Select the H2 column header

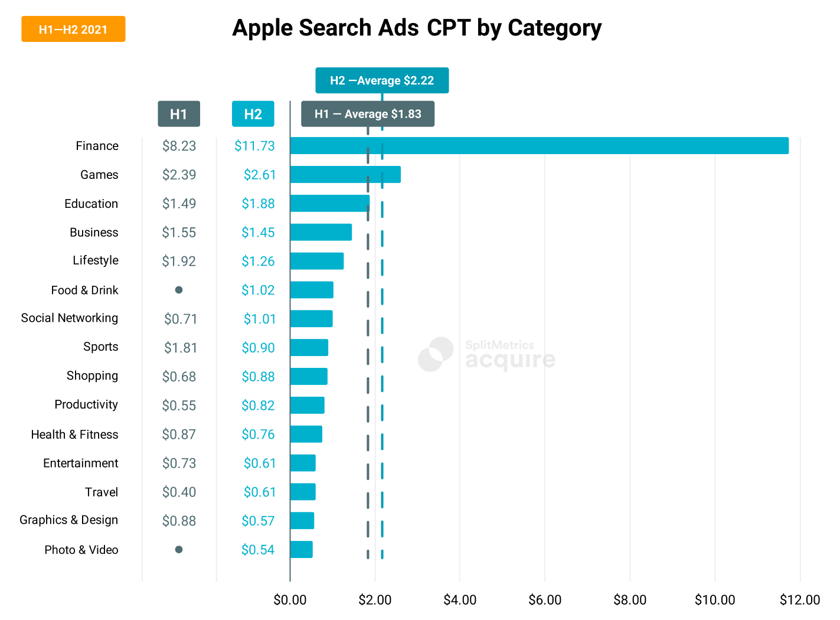pyautogui.click(x=253, y=114)
